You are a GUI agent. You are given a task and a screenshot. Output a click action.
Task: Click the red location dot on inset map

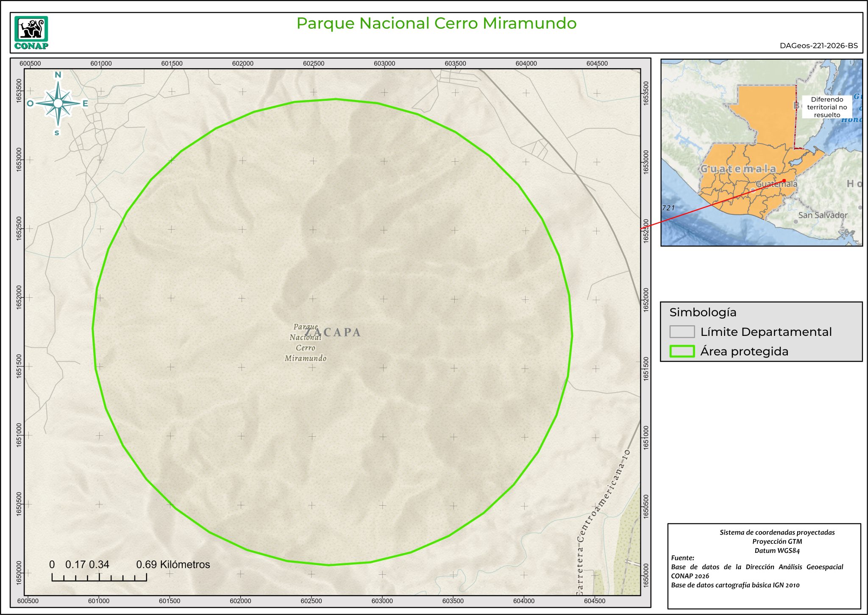(784, 181)
